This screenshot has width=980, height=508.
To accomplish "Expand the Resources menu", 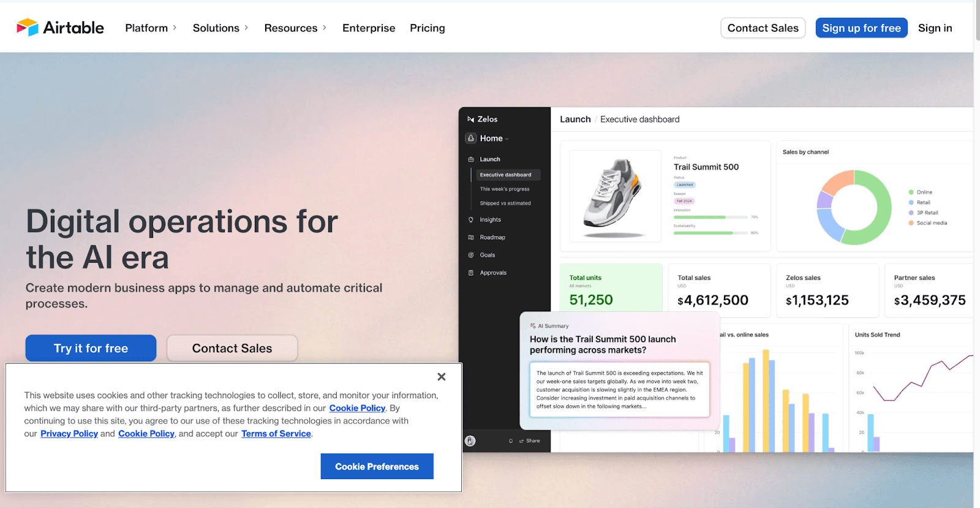I will 295,28.
